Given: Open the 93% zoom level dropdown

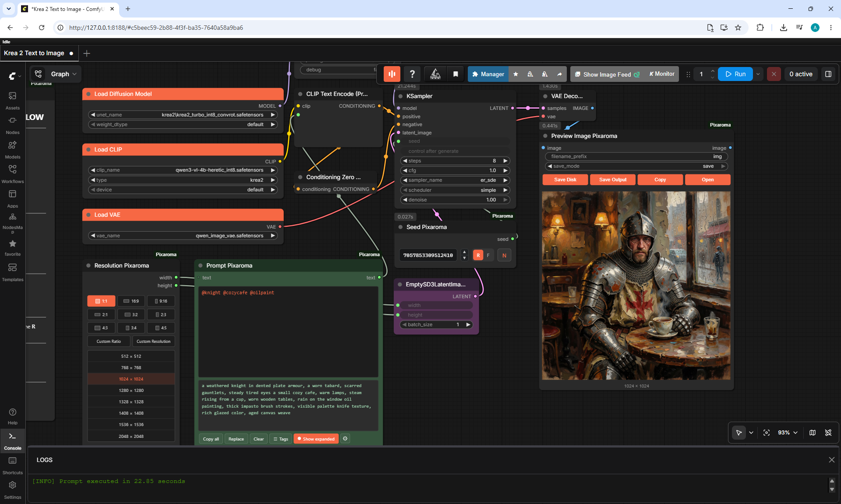Looking at the screenshot, I should (788, 433).
